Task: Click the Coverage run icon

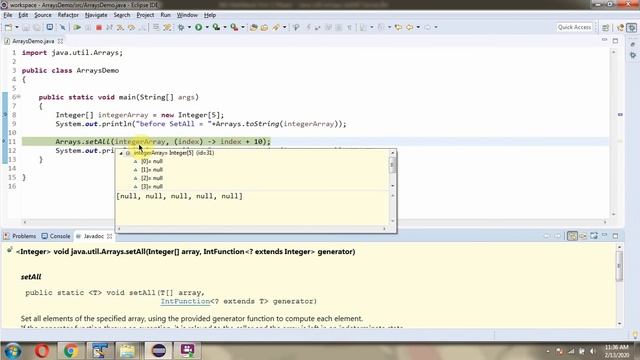Action: pos(216,27)
